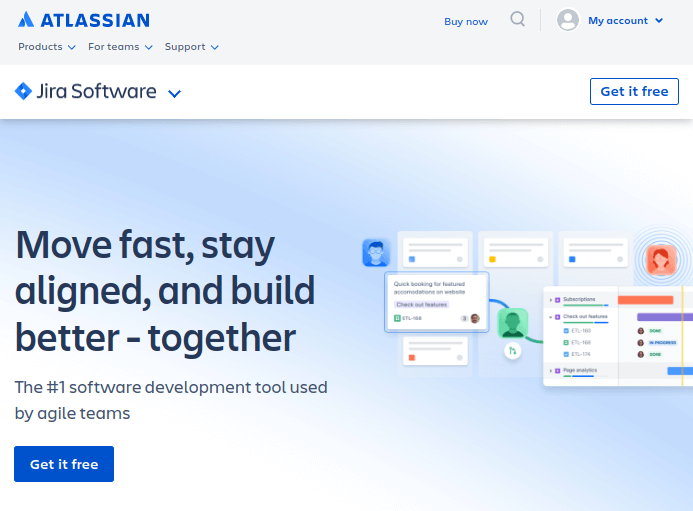Click the Atlassian logo

pyautogui.click(x=84, y=20)
